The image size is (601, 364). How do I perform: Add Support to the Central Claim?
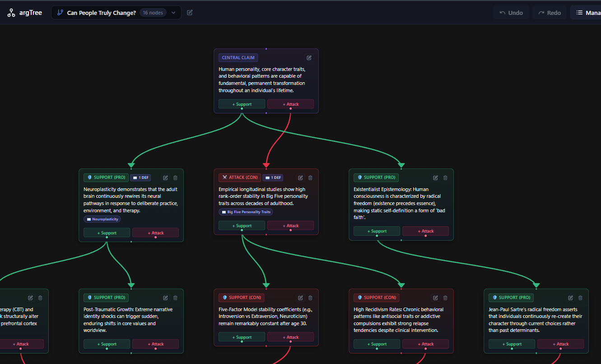242,104
